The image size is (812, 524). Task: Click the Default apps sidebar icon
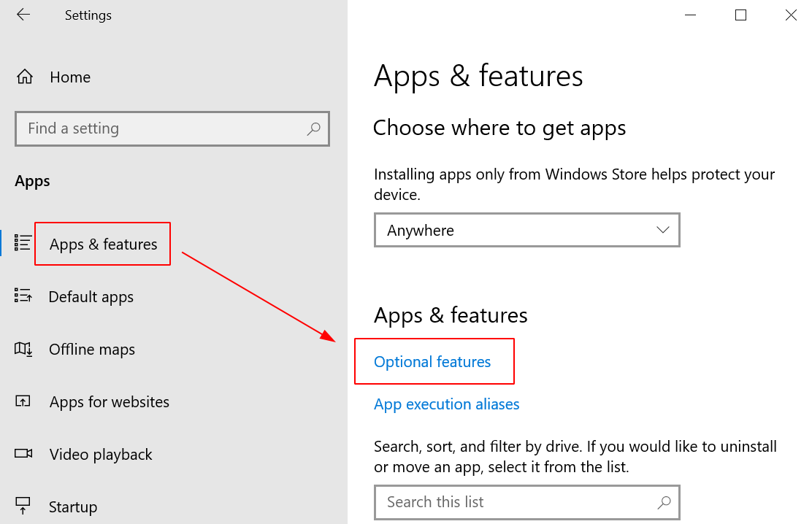click(23, 296)
